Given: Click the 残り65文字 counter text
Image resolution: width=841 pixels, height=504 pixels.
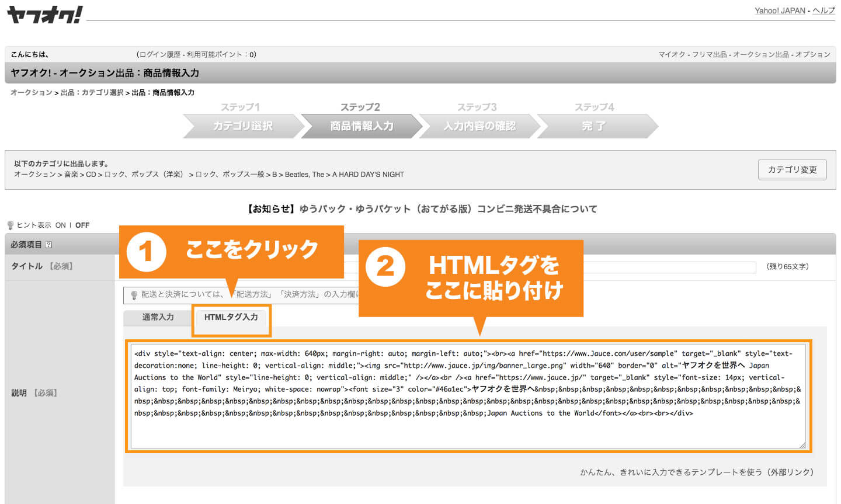Looking at the screenshot, I should 787,266.
